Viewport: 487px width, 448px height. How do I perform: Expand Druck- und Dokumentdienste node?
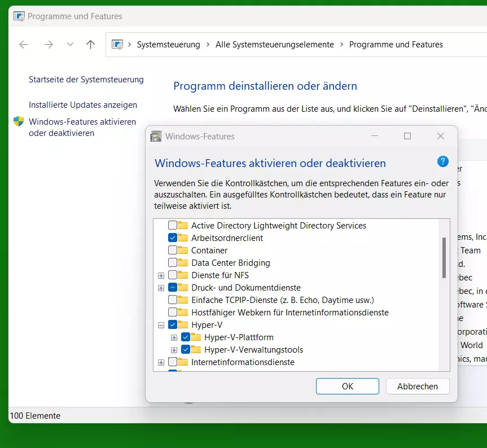coord(161,288)
